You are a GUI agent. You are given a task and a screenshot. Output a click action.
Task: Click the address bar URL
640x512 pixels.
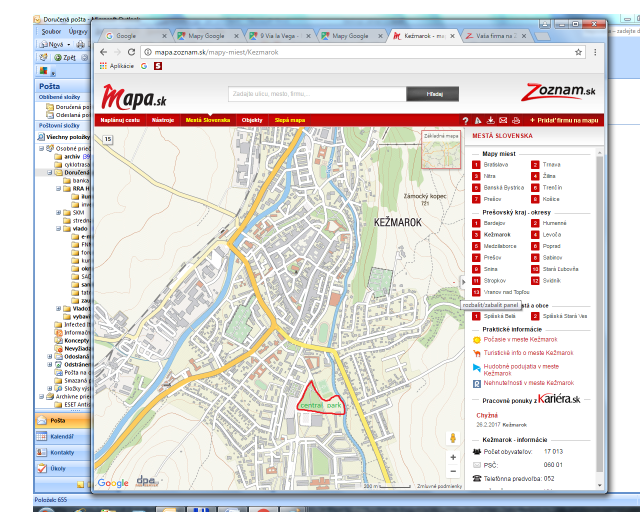216,52
